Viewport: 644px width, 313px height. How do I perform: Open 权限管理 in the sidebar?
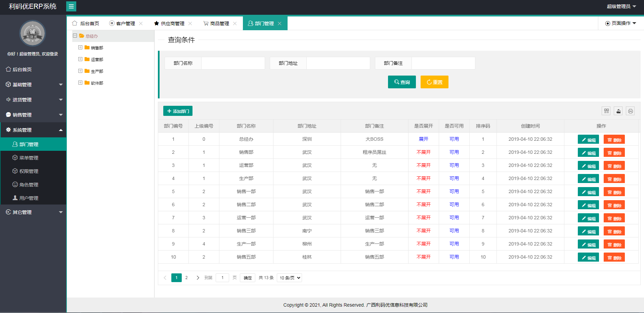point(33,171)
